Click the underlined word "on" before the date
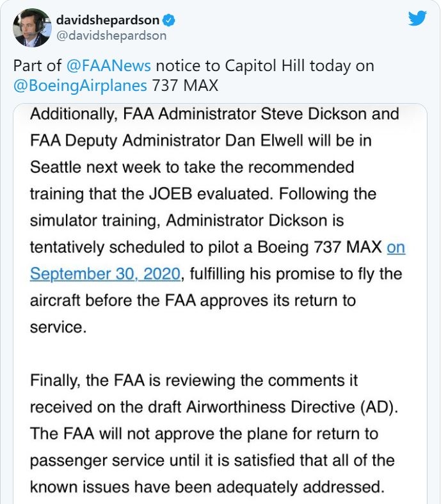The width and height of the screenshot is (441, 504). 396,247
